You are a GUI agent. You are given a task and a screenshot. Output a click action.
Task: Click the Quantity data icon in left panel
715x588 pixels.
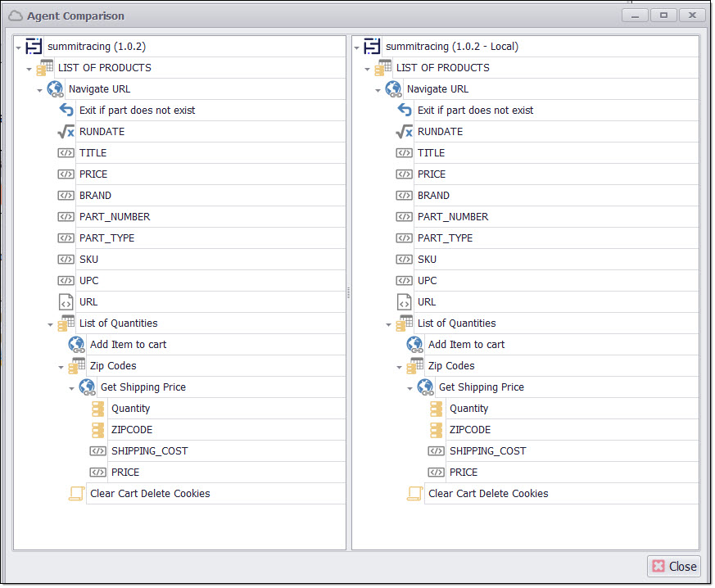point(98,409)
